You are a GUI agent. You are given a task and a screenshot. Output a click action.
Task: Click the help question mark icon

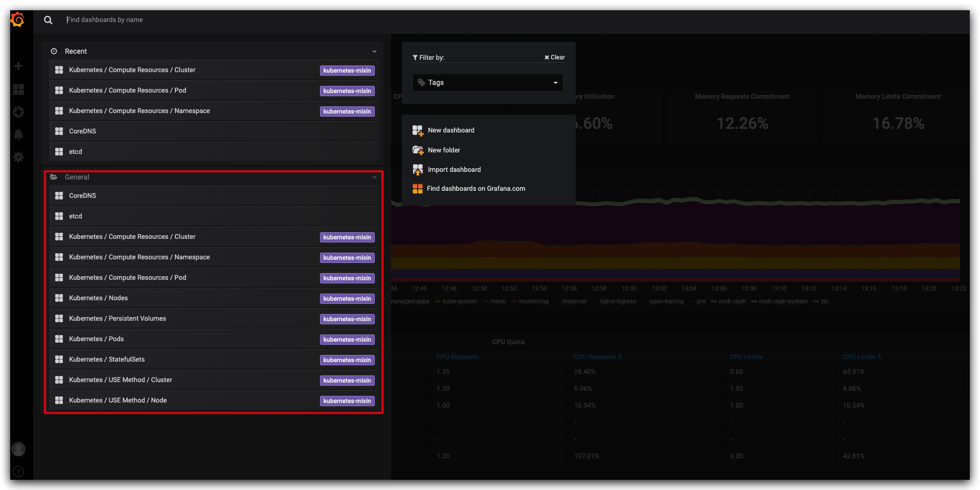[18, 472]
